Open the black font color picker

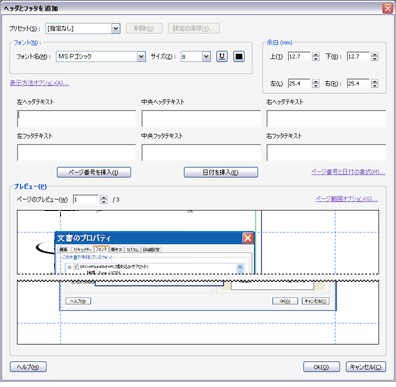(x=239, y=56)
